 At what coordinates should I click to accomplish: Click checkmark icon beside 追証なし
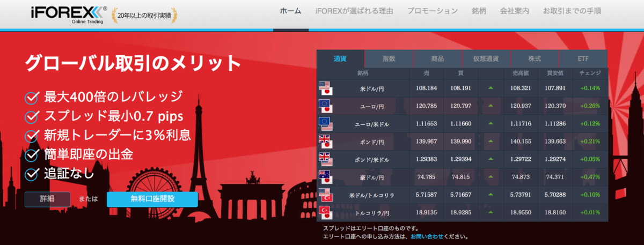coord(32,174)
